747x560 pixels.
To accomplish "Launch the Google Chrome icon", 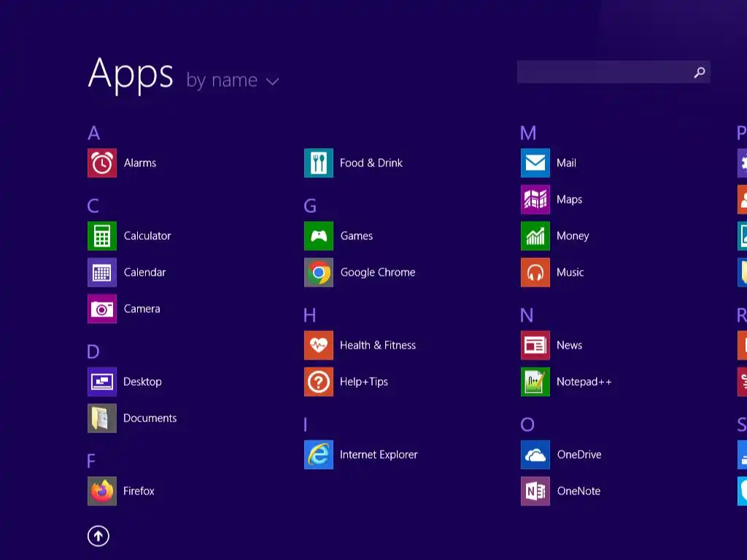I will (x=319, y=273).
